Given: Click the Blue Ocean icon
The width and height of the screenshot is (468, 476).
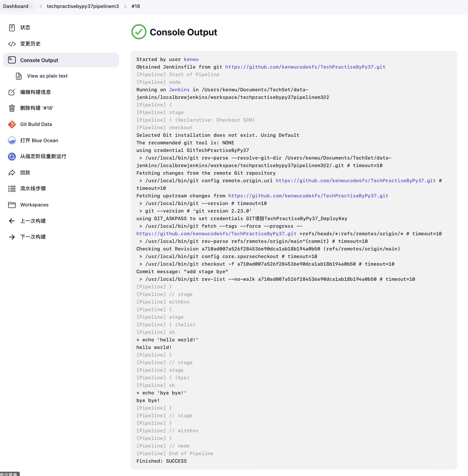Looking at the screenshot, I should (x=12, y=140).
